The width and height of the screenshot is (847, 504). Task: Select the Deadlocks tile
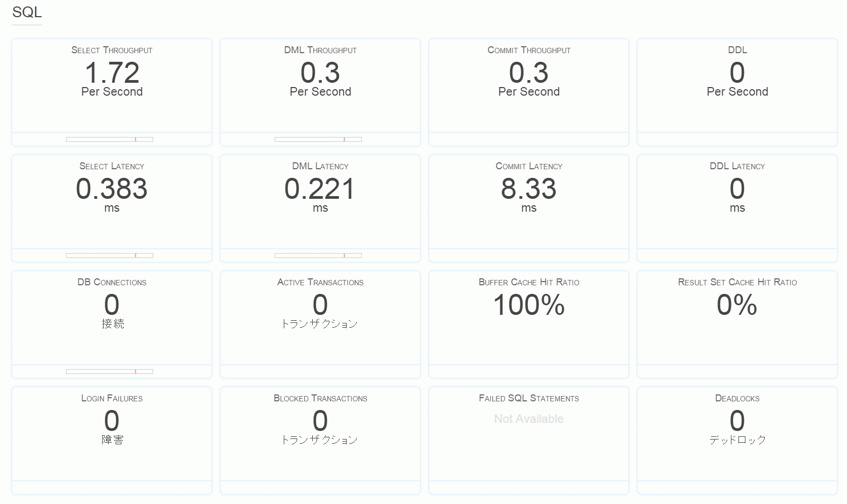(x=737, y=440)
